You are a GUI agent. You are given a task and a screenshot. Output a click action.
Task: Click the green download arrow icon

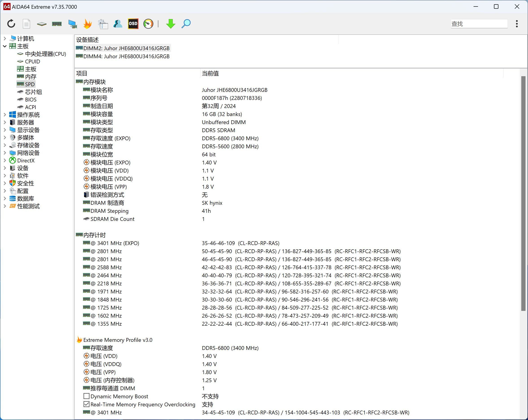pyautogui.click(x=171, y=24)
